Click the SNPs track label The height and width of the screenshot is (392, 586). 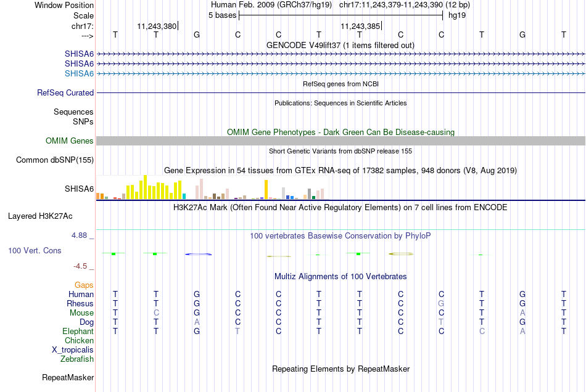pyautogui.click(x=83, y=121)
